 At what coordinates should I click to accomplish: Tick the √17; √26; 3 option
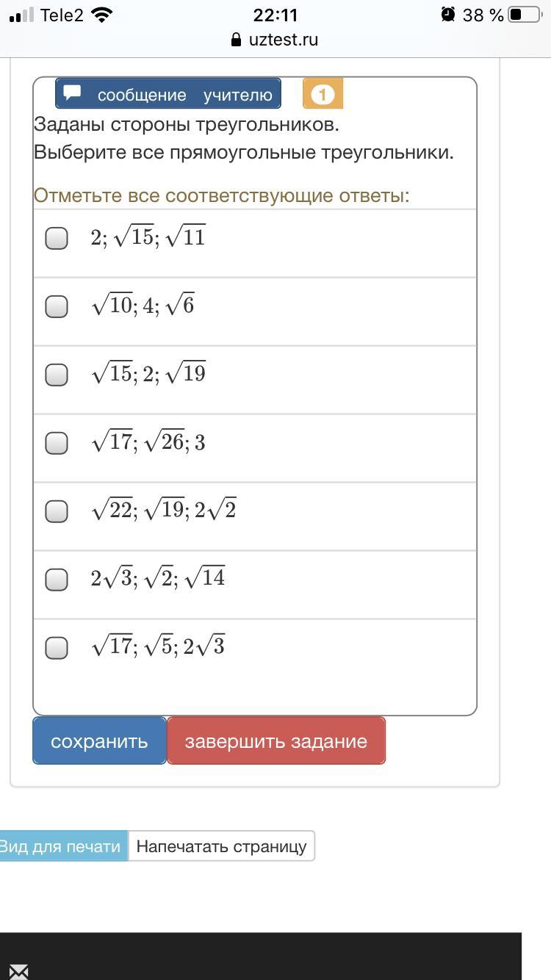pos(57,443)
